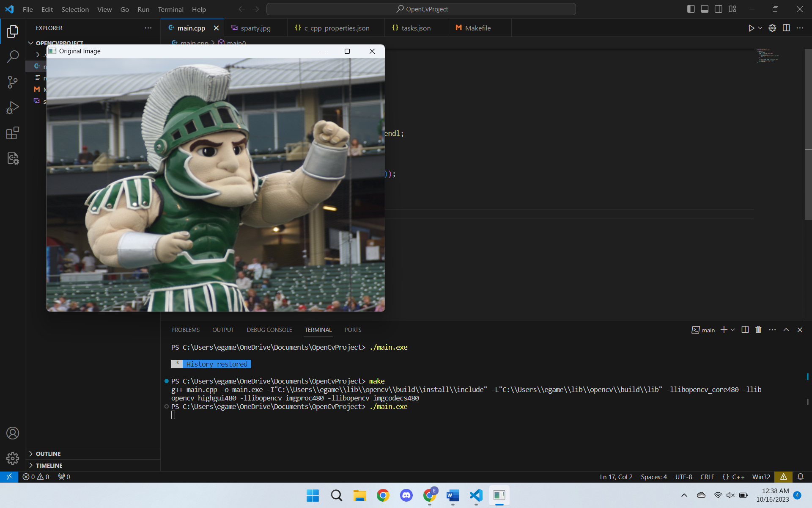Expand the OUTLINE section
This screenshot has width=812, height=508.
coord(48,454)
